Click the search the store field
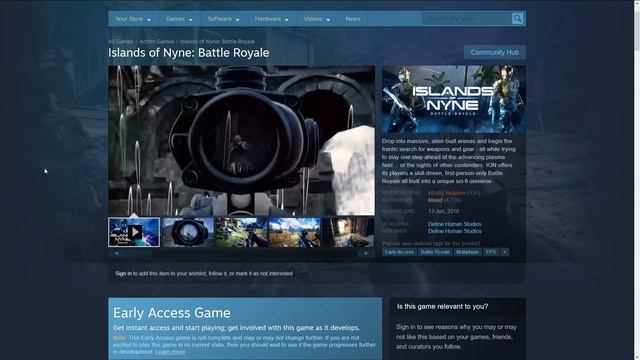 click(x=467, y=19)
